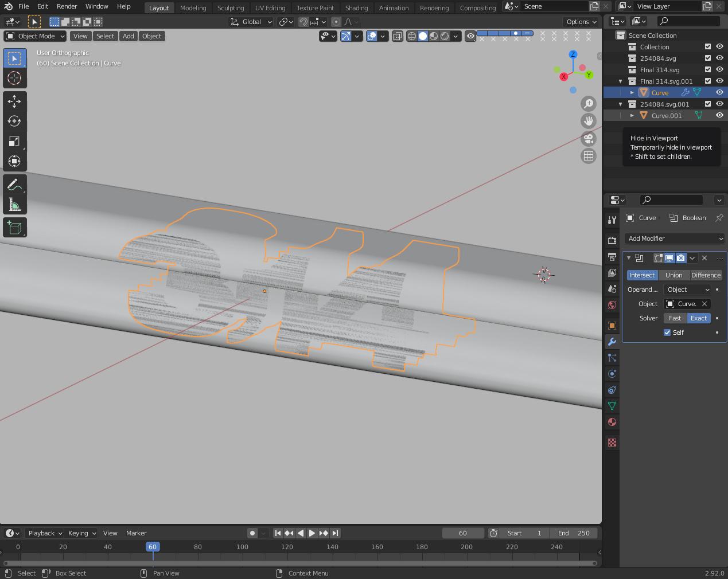Image resolution: width=728 pixels, height=579 pixels.
Task: Remove the Boolean modifier with X
Action: click(x=704, y=258)
